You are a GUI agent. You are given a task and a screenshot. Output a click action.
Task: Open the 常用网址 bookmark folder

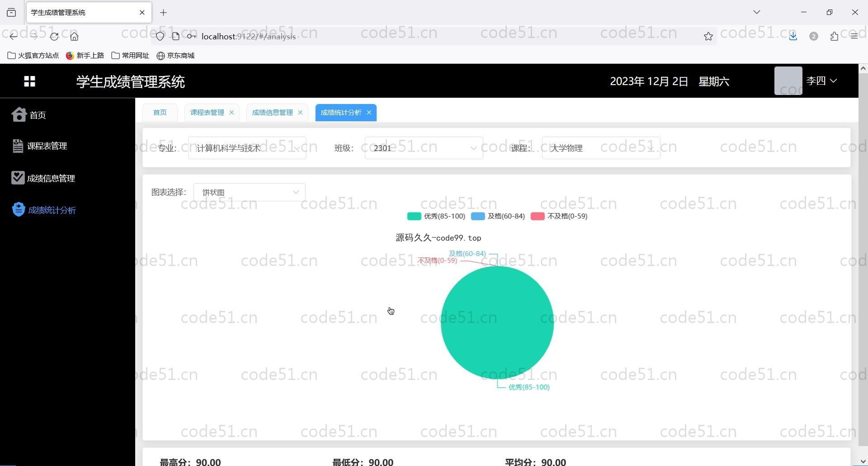[130, 55]
